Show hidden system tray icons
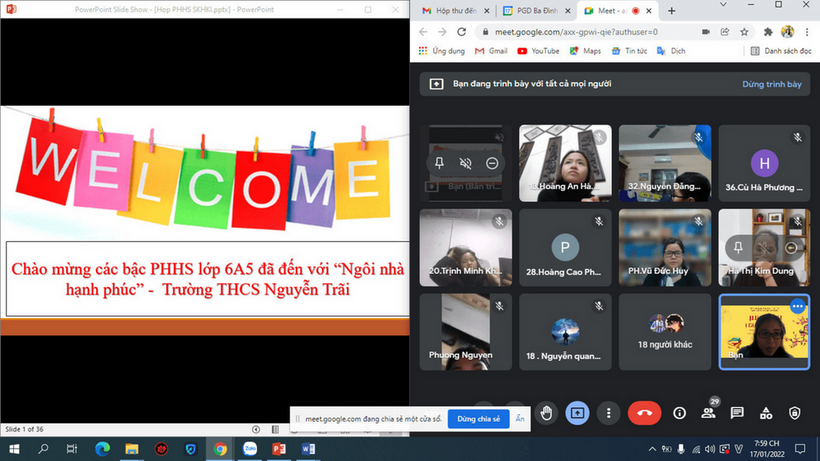The width and height of the screenshot is (820, 461). coord(652,449)
